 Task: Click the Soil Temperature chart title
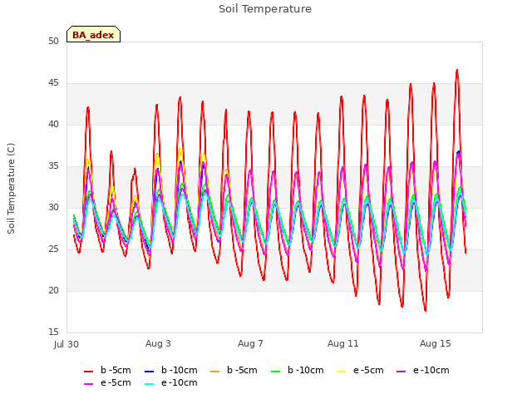[x=265, y=9]
